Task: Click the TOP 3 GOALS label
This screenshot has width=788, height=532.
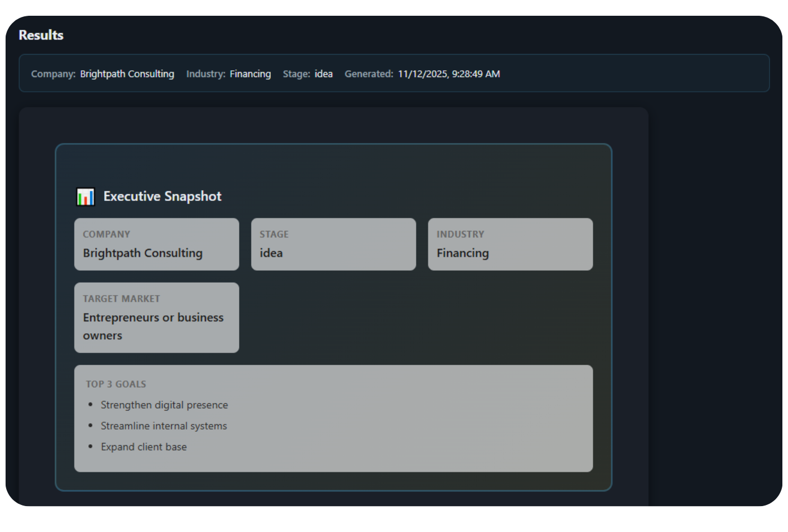Action: 116,384
